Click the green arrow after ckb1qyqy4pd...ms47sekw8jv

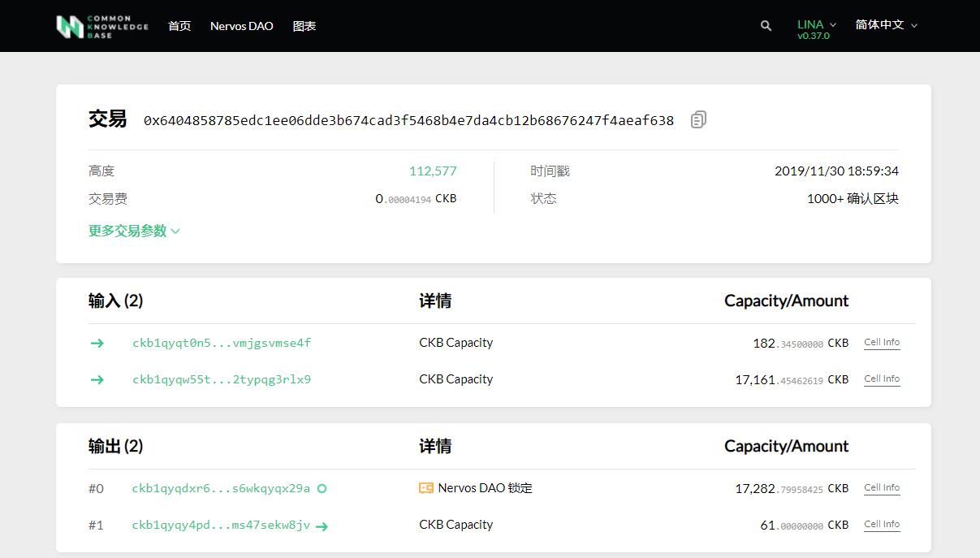(322, 526)
